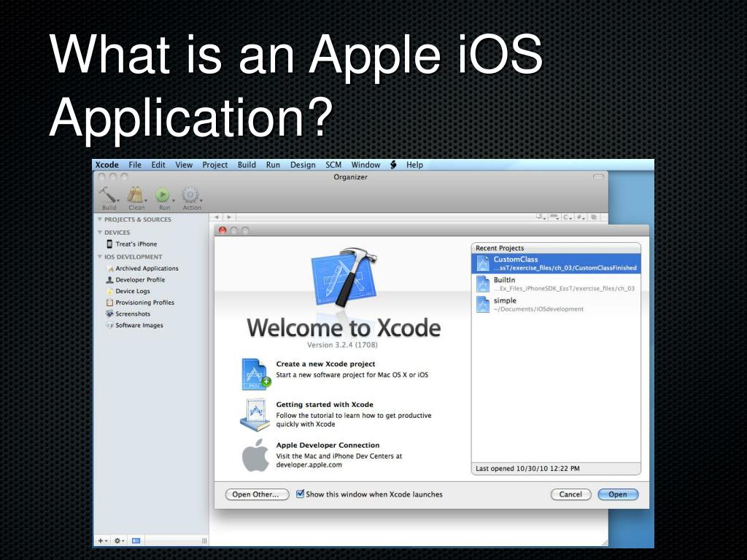The height and width of the screenshot is (560, 747).
Task: Open the Action toolbar dropdown arrow
Action: (x=201, y=200)
